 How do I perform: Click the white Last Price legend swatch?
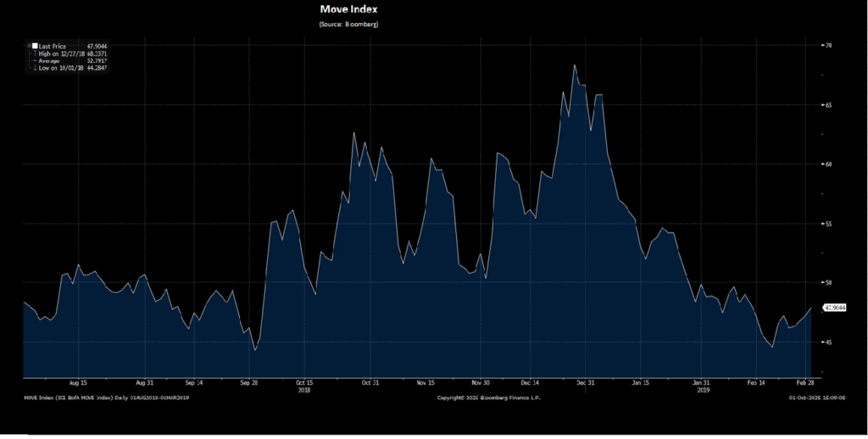coord(35,46)
